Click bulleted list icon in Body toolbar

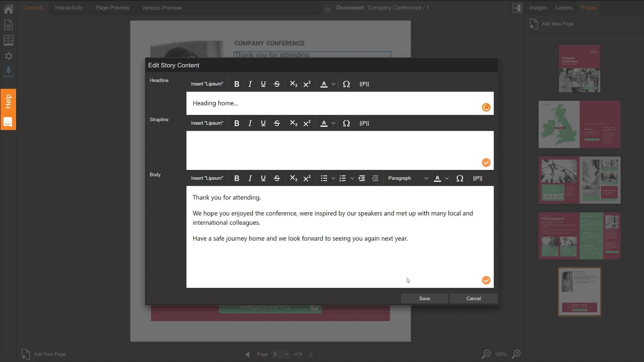coord(324,178)
